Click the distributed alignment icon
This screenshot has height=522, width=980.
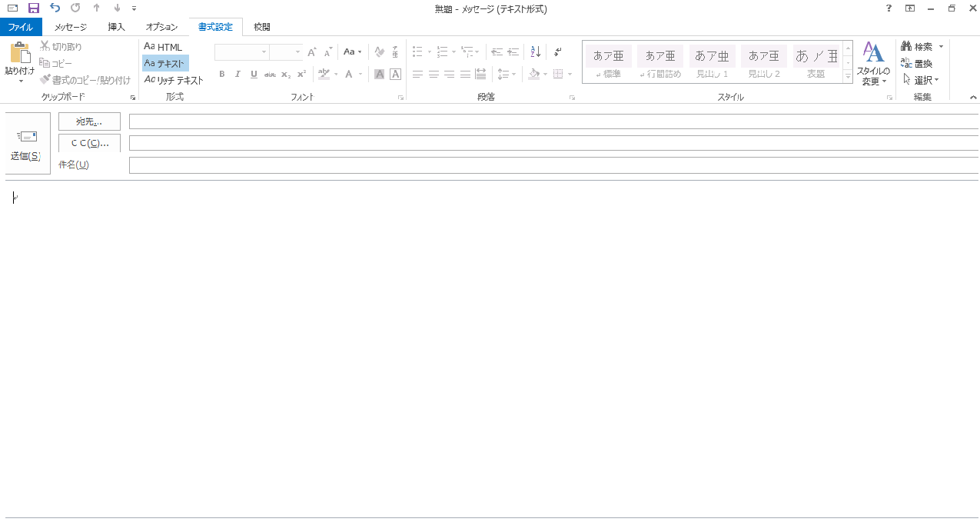pyautogui.click(x=481, y=75)
